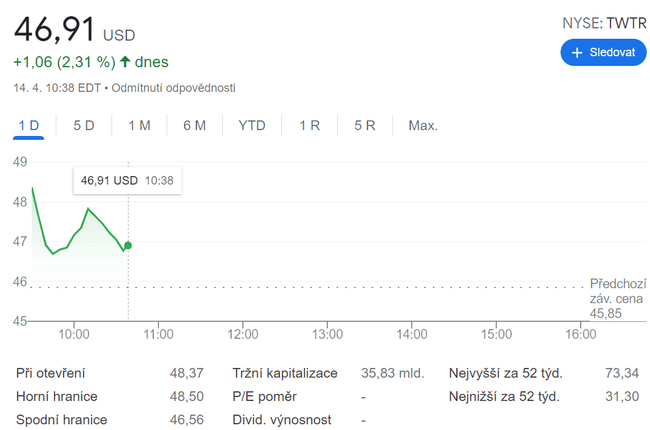Image resolution: width=650 pixels, height=430 pixels.
Task: Switch to the 5 D tab
Action: coord(84,126)
